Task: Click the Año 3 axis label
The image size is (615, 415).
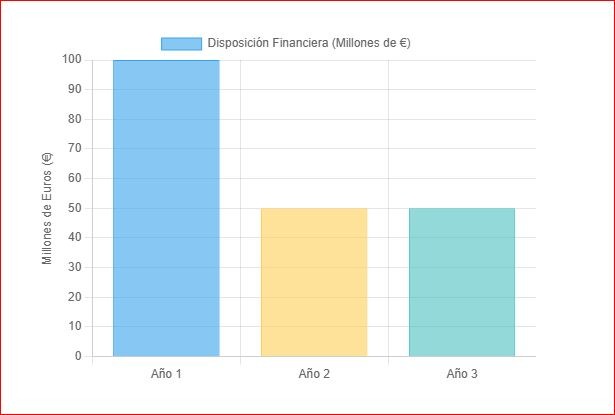Action: point(462,374)
